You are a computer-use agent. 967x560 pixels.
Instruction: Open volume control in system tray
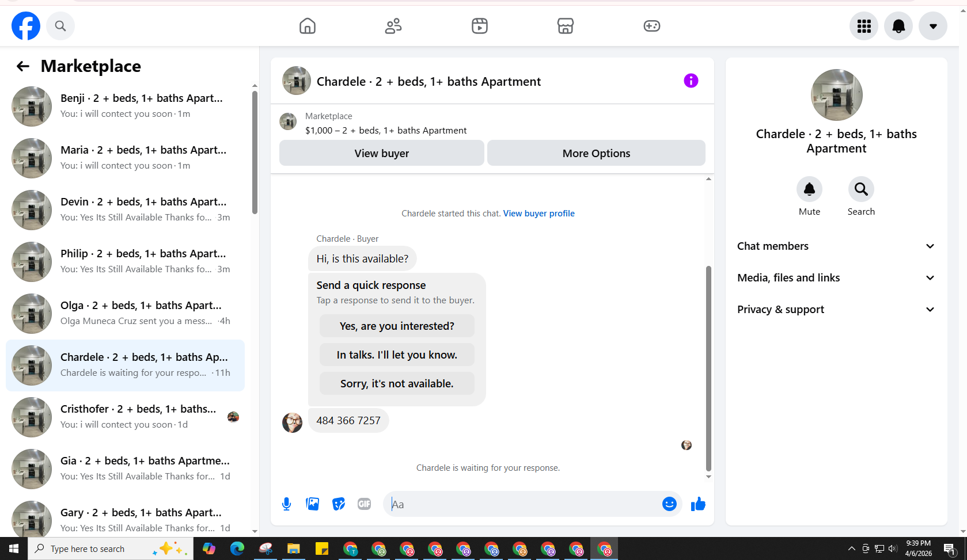coord(893,548)
